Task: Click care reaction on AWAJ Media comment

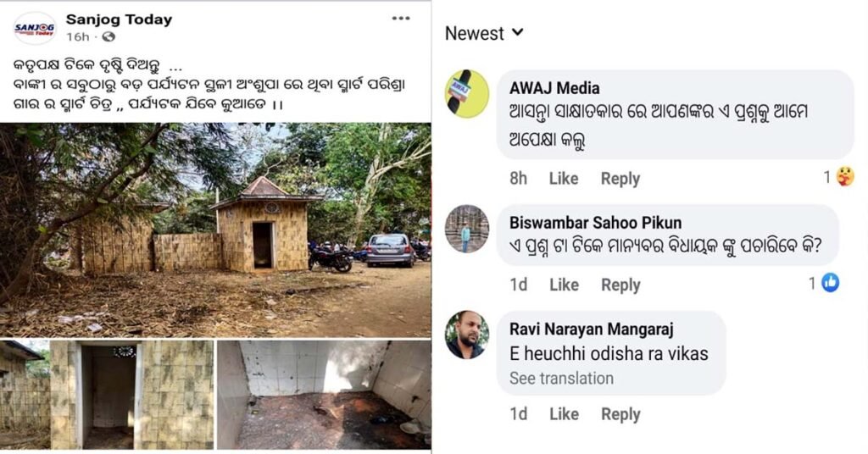Action: pyautogui.click(x=844, y=177)
